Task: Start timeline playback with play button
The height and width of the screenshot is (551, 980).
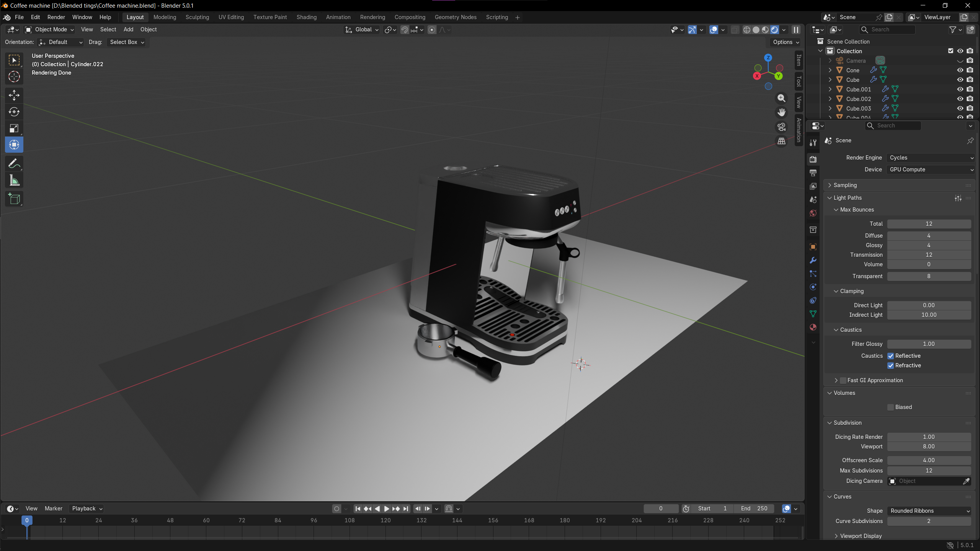Action: tap(387, 509)
